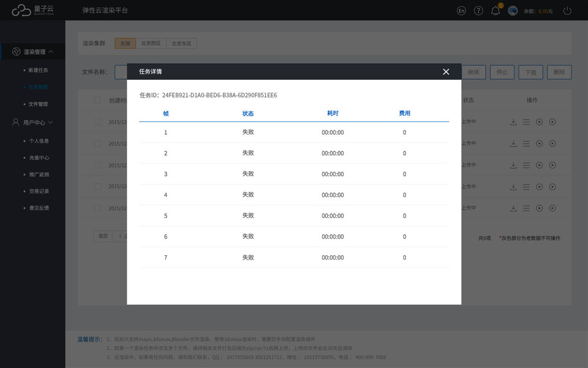Click play icon in second task row

tap(552, 144)
